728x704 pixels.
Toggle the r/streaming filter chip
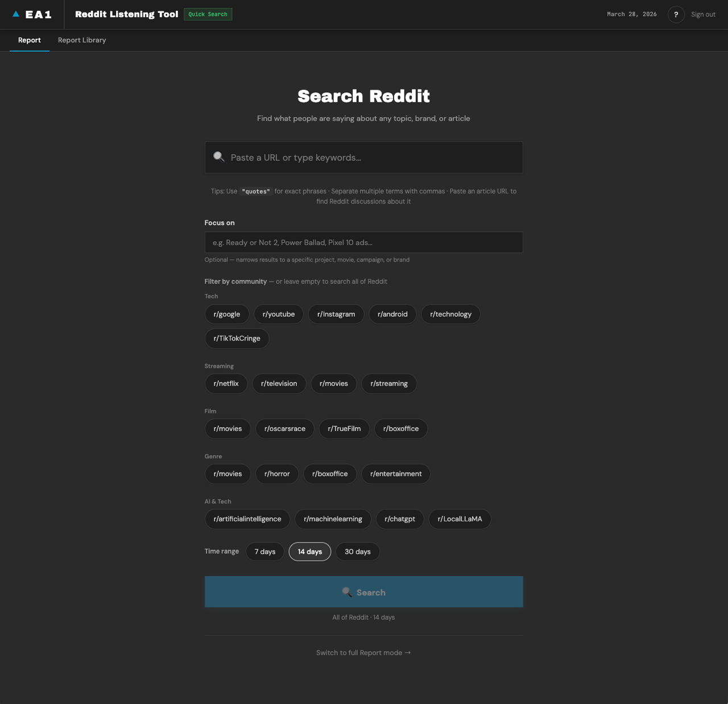tap(389, 383)
